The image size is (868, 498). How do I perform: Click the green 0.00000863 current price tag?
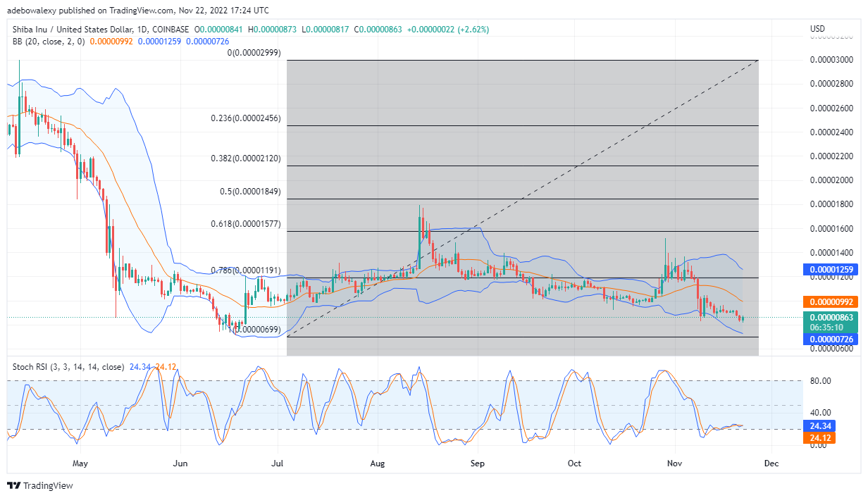831,318
